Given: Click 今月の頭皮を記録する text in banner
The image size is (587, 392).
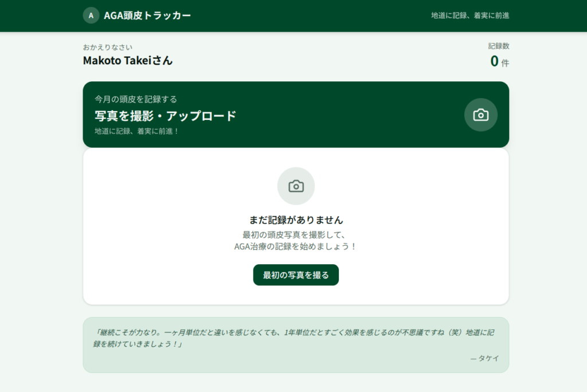Looking at the screenshot, I should click(136, 99).
